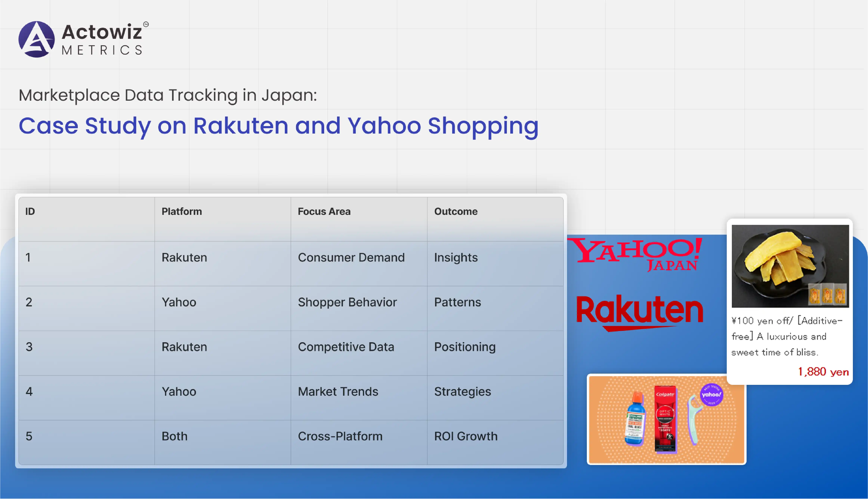Viewport: 868px width, 499px height.
Task: Select the Platform column header
Action: 182,211
